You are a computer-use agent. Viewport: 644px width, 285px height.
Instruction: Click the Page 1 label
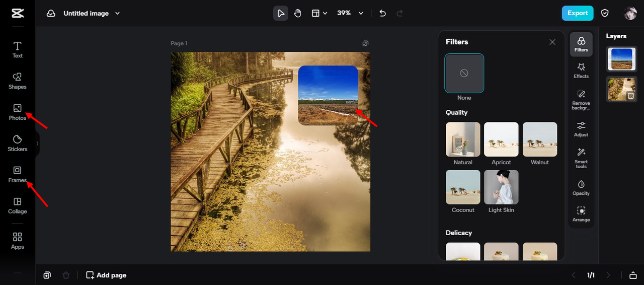179,43
